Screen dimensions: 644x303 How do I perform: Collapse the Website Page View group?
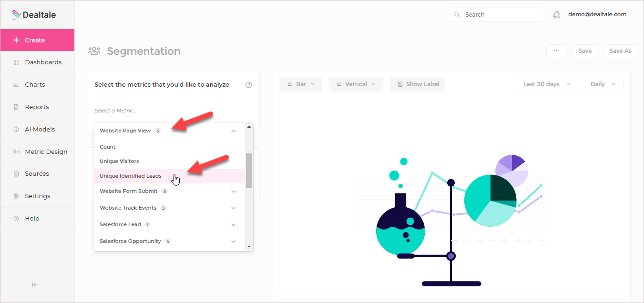click(234, 131)
